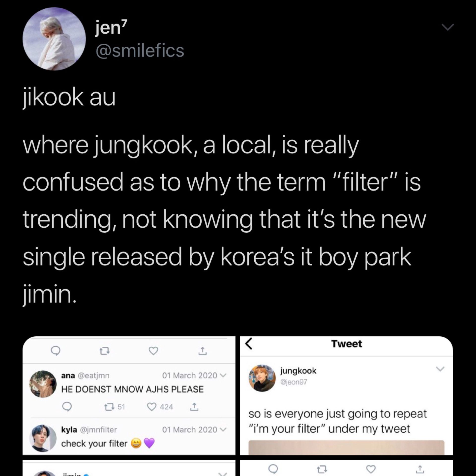The width and height of the screenshot is (476, 476).
Task: Open the chevron menu on jen's tweet
Action: click(448, 27)
